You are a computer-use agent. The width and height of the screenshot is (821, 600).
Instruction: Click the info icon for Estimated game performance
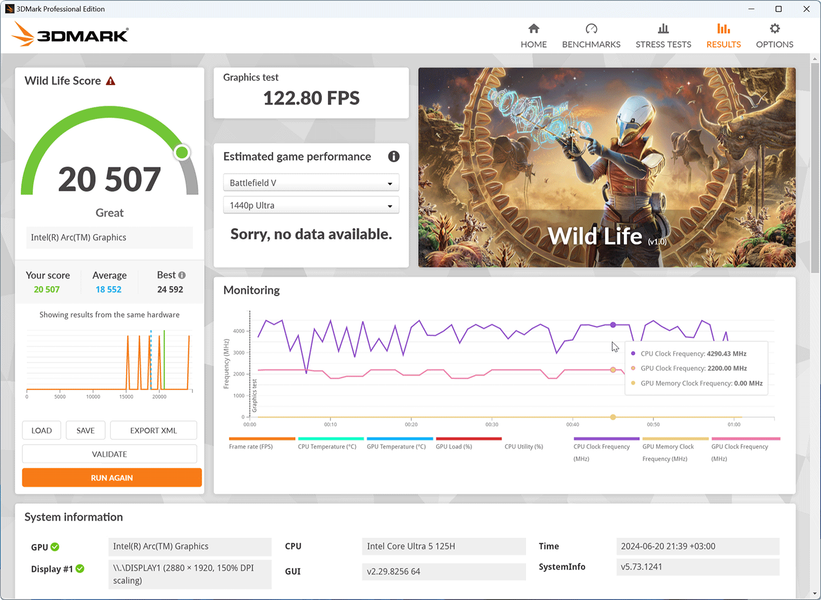(394, 157)
